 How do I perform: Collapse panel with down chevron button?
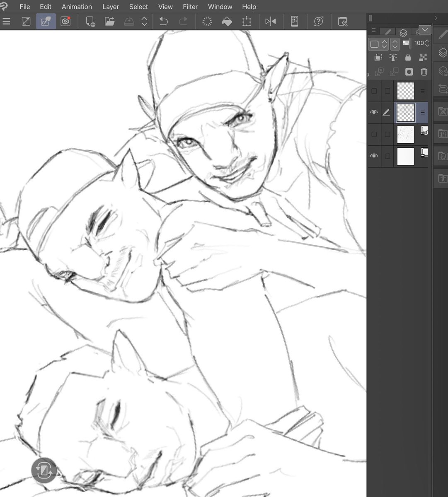click(x=425, y=30)
